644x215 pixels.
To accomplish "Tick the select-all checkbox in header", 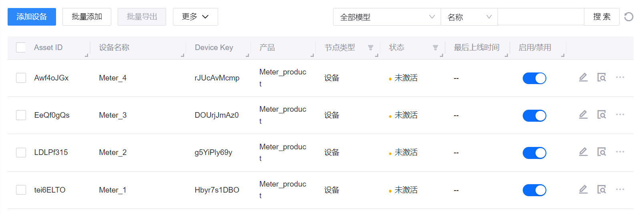I will 21,48.
